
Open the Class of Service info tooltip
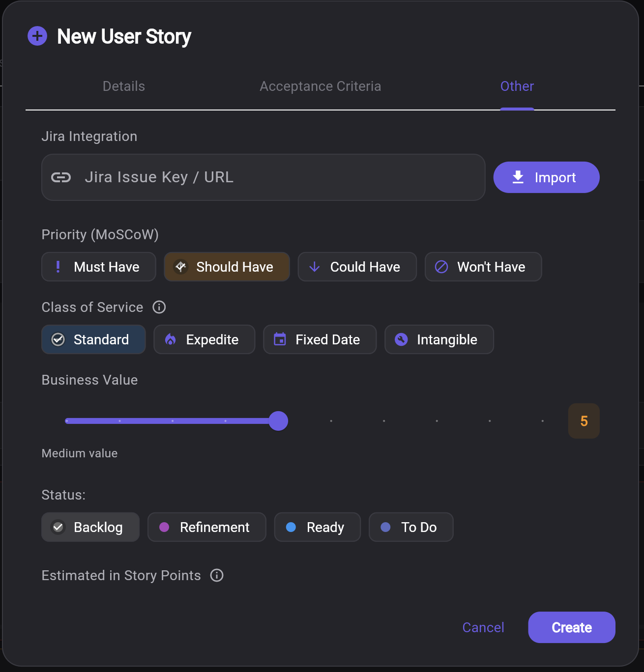(158, 307)
